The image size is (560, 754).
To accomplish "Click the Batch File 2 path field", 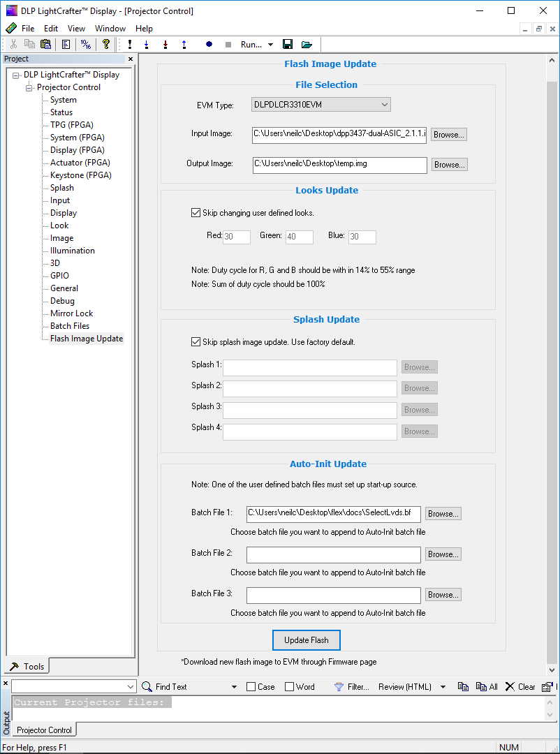I will pyautogui.click(x=333, y=554).
